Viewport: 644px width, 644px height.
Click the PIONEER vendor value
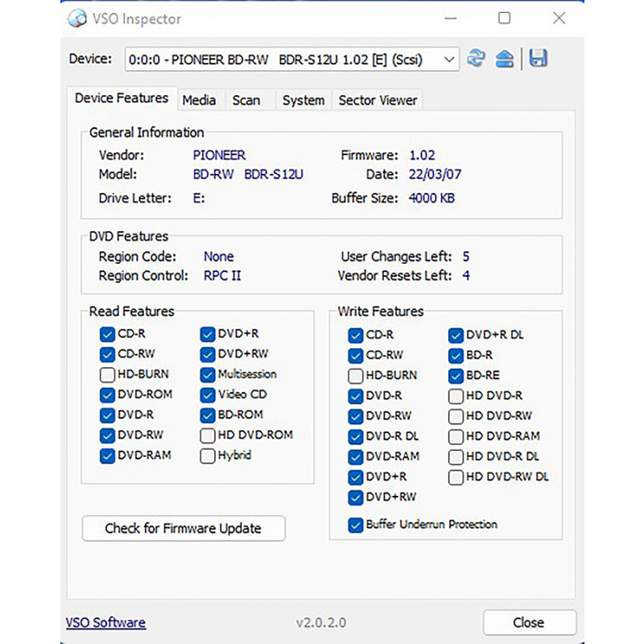tap(219, 155)
